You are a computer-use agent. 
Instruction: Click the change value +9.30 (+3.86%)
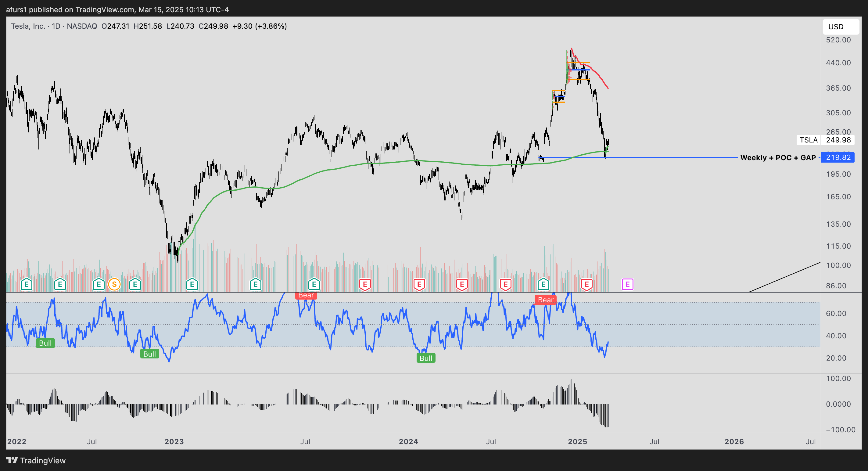pyautogui.click(x=260, y=26)
